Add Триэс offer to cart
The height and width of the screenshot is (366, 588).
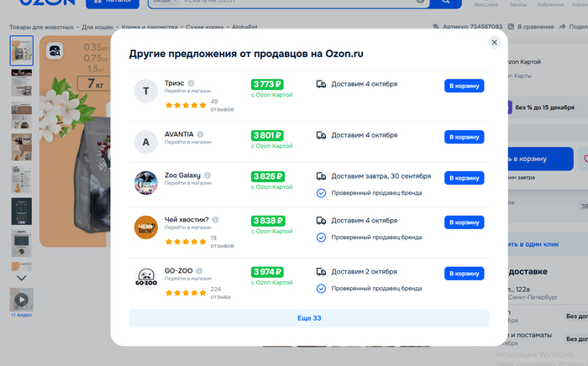464,86
